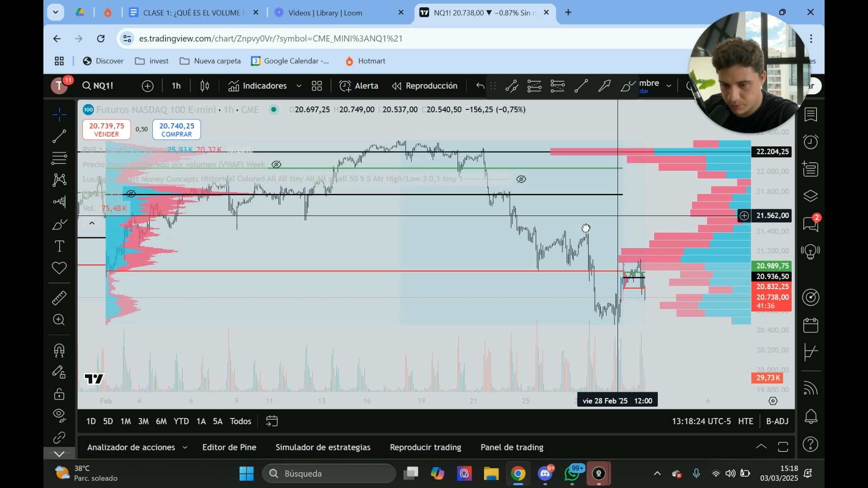
Task: Select the 5D time range
Action: [108, 422]
